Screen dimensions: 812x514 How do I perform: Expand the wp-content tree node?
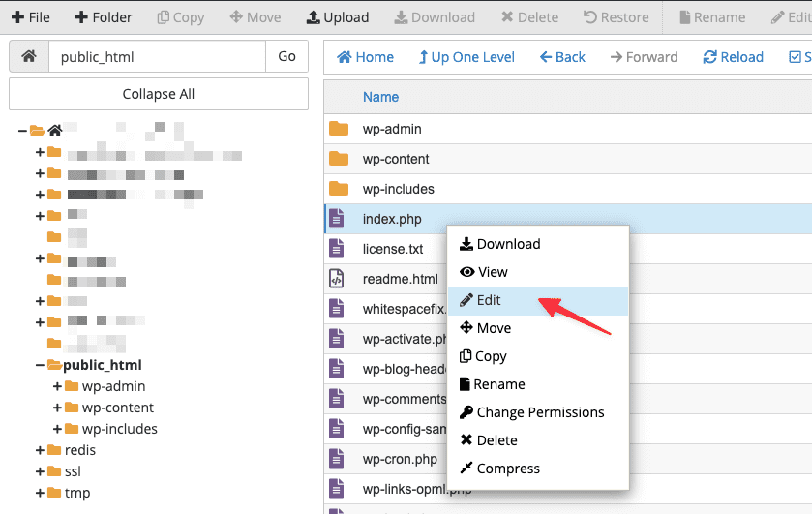click(x=59, y=408)
